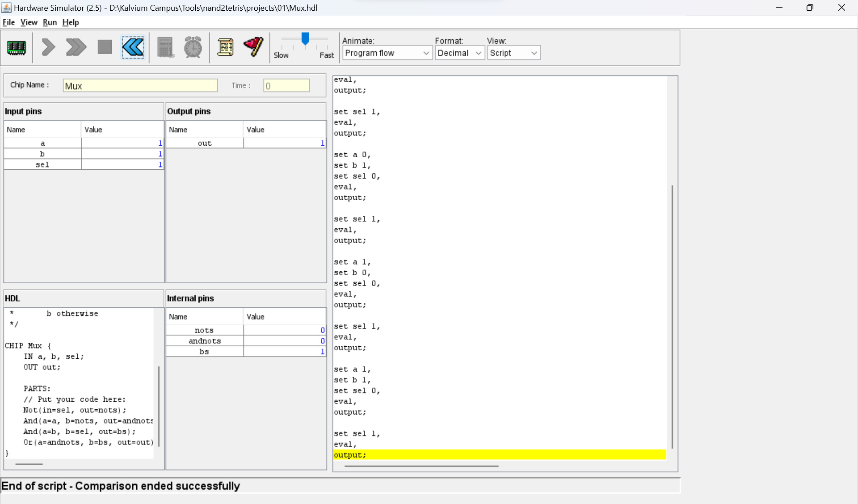
Task: Open the Run menu
Action: click(x=50, y=22)
